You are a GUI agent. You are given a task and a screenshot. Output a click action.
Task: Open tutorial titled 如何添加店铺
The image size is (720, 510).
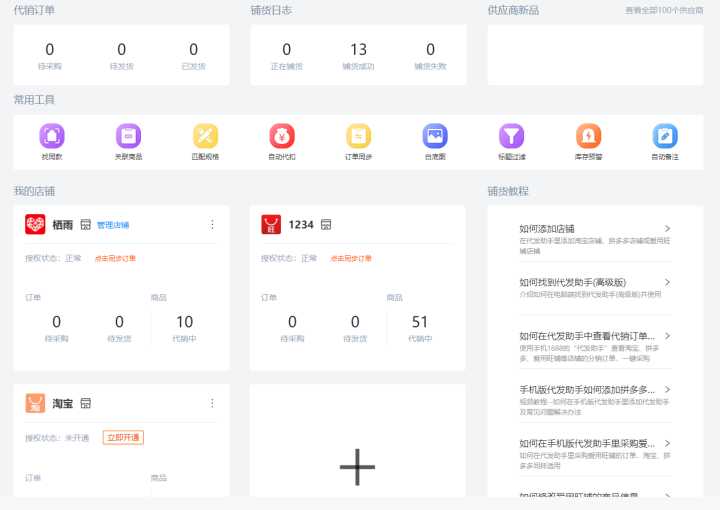coord(547,229)
